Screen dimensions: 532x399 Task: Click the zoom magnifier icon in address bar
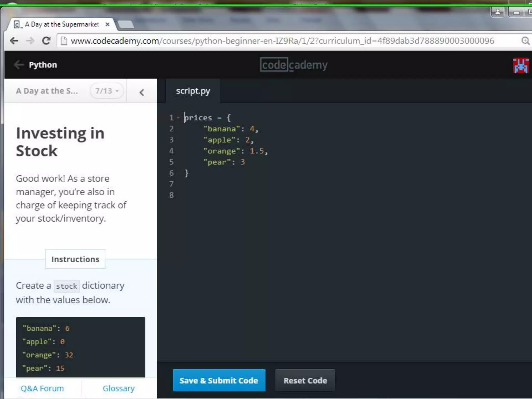(x=525, y=41)
